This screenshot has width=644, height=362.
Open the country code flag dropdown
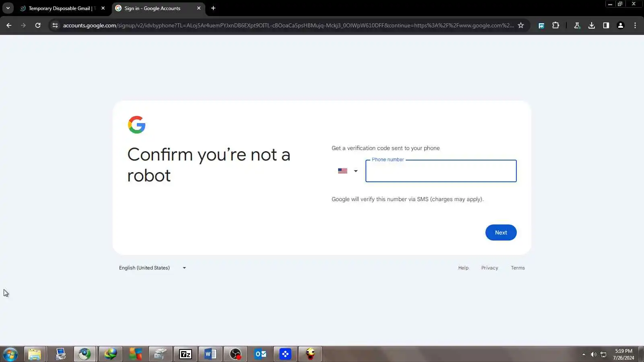(x=348, y=171)
